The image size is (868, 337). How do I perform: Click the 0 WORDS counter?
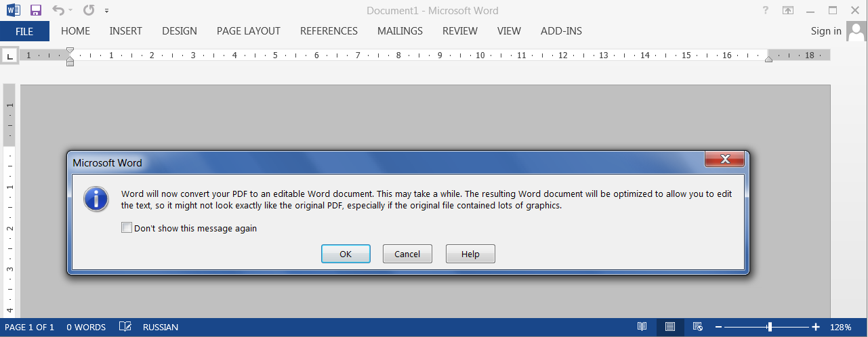pyautogui.click(x=86, y=328)
